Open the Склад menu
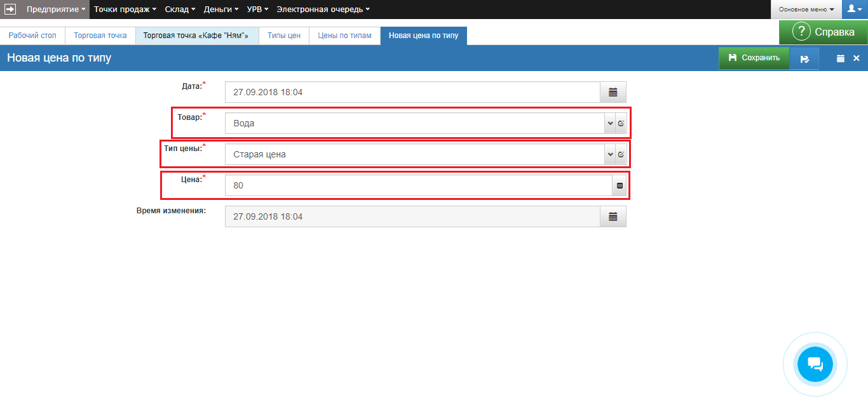 pos(180,10)
